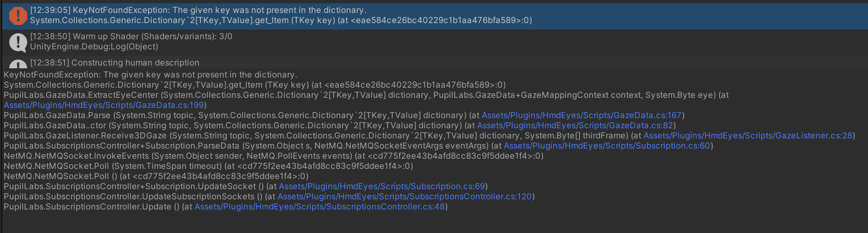Open the SubscriptionsController.cs:120 source link
The height and width of the screenshot is (233, 868).
(404, 197)
